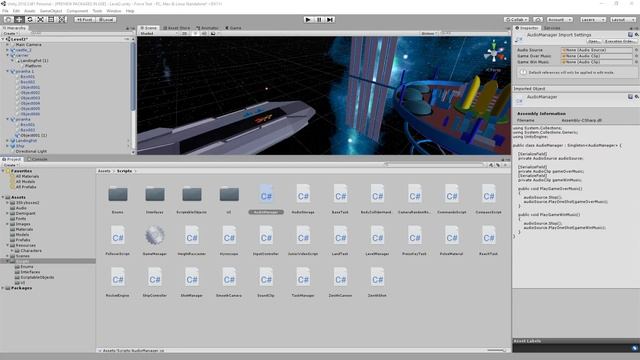Toggle scene lighting in Scene toolbar
The width and height of the screenshot is (640, 360).
click(195, 33)
